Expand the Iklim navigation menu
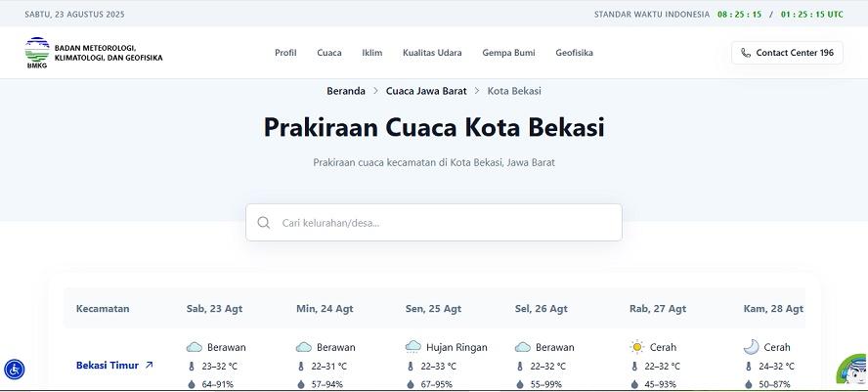The image size is (868, 392). pos(371,53)
